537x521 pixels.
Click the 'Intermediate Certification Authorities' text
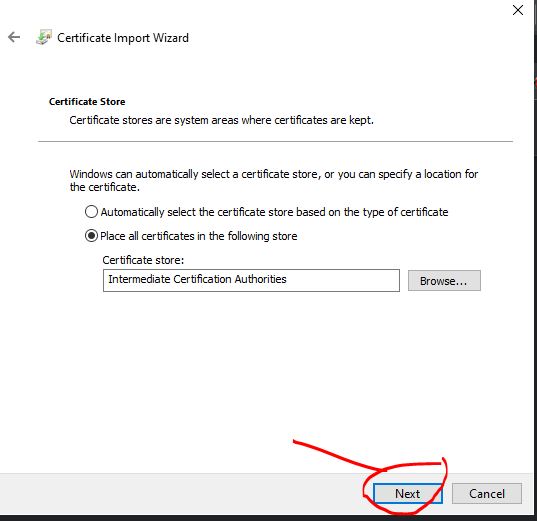pyautogui.click(x=197, y=279)
